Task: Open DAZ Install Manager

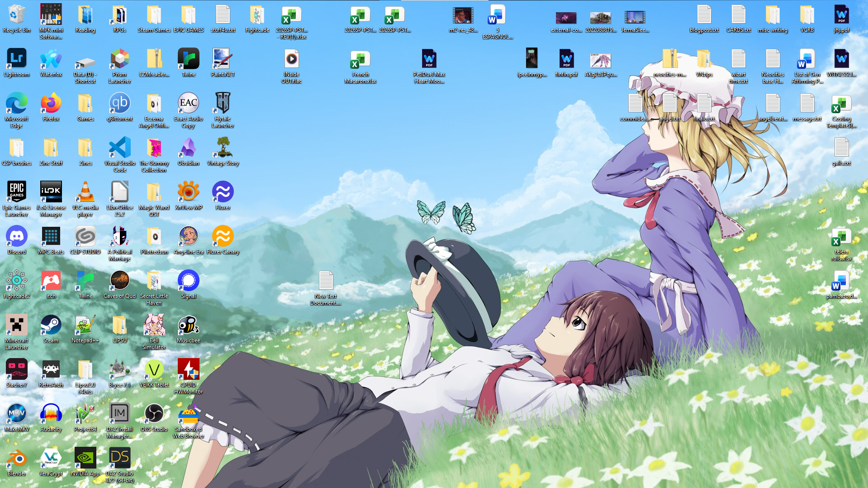Action: 120,421
